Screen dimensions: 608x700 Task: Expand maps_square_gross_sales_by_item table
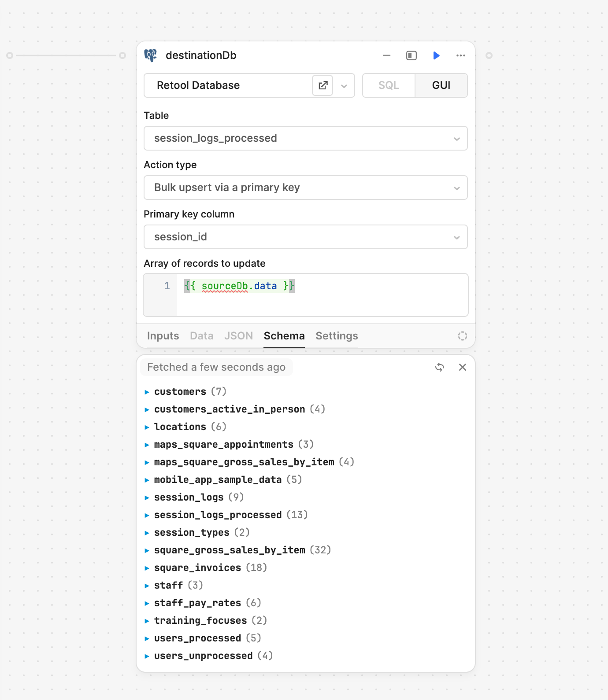pyautogui.click(x=147, y=462)
